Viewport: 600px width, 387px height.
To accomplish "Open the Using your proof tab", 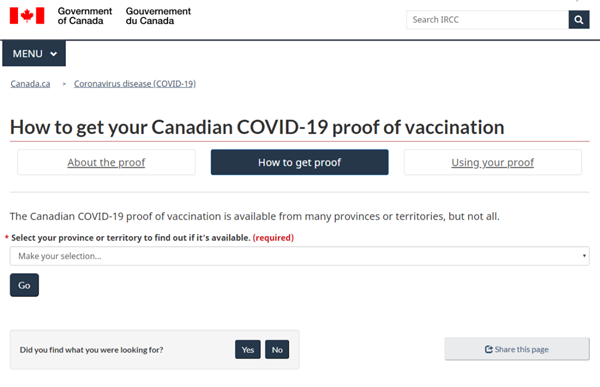I will (492, 162).
